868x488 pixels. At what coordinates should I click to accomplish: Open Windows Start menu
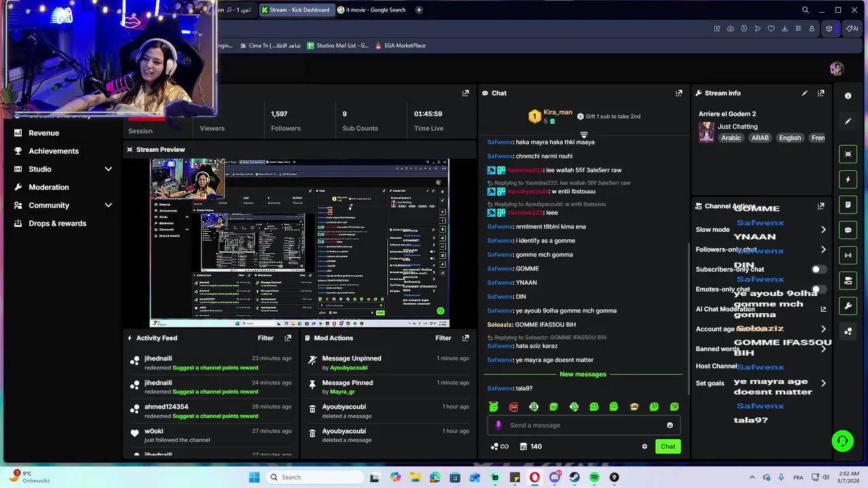(x=254, y=477)
